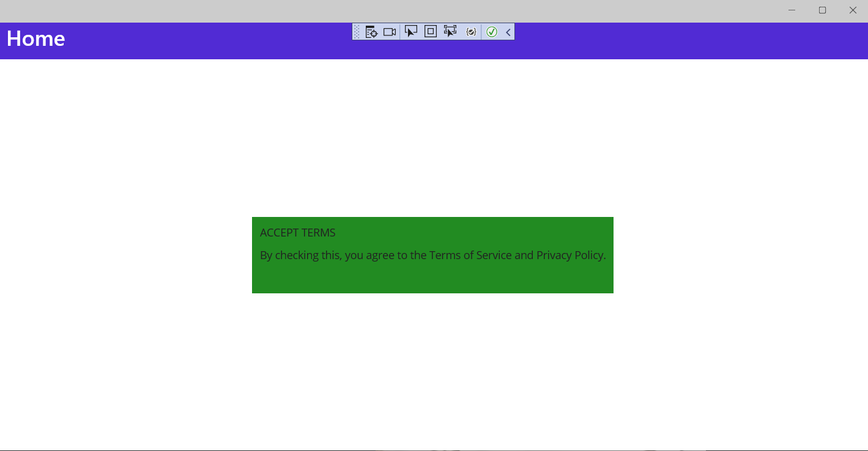
Task: Maximize the application window
Action: coord(822,10)
